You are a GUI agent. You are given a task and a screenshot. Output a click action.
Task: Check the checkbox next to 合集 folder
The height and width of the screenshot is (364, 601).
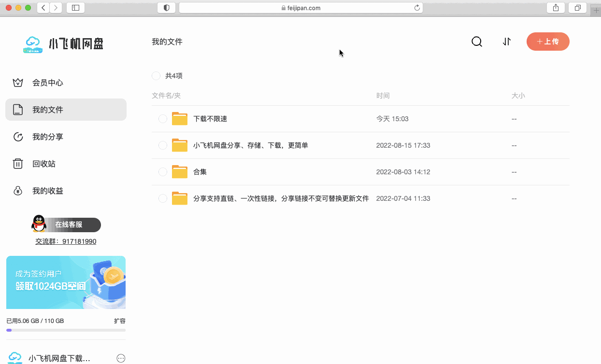point(163,171)
